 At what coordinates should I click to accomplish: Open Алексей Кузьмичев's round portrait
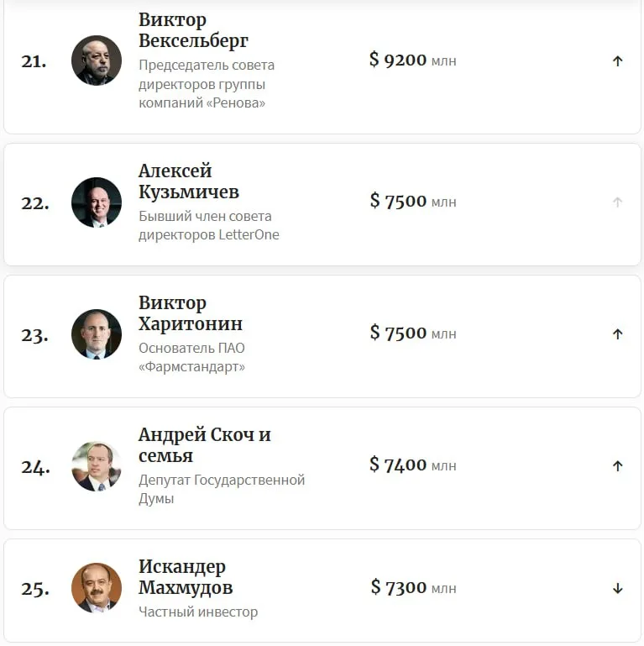[x=97, y=202]
